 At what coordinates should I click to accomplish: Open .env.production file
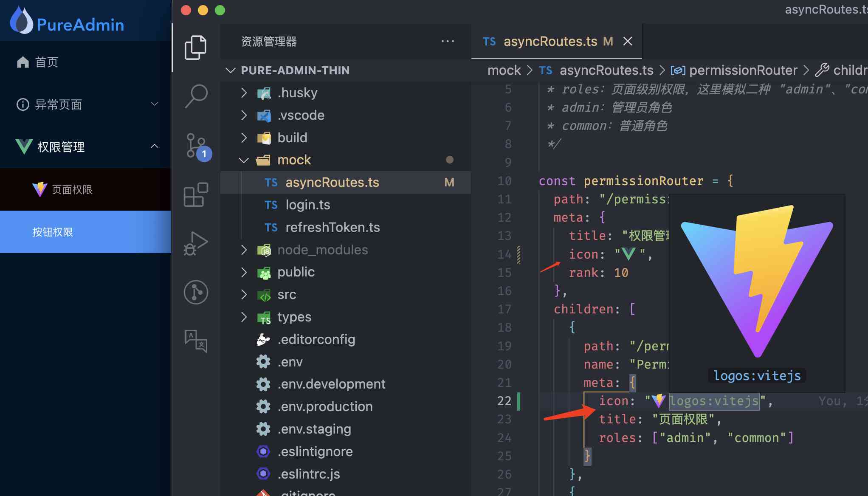345,407
